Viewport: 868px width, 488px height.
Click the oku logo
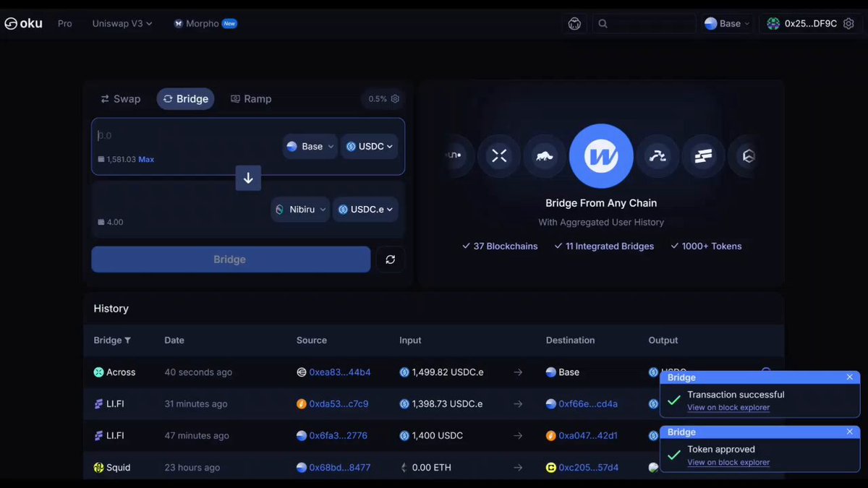pyautogui.click(x=23, y=23)
